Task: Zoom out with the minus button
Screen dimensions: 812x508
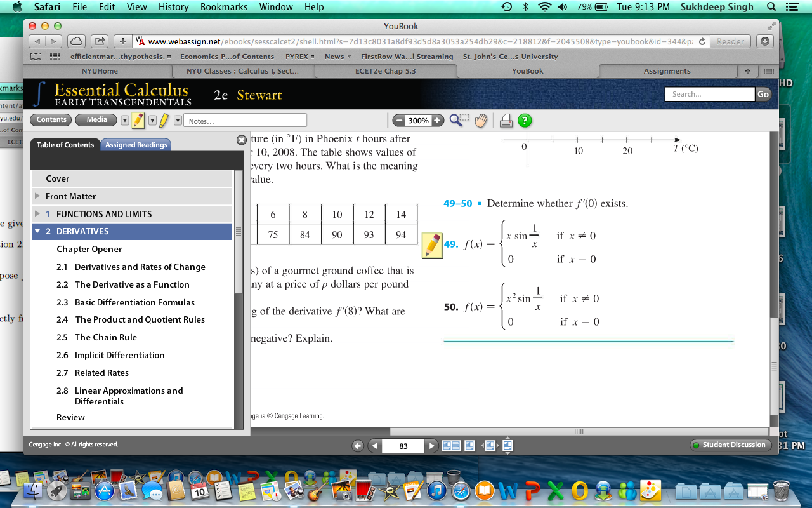Action: pos(399,120)
